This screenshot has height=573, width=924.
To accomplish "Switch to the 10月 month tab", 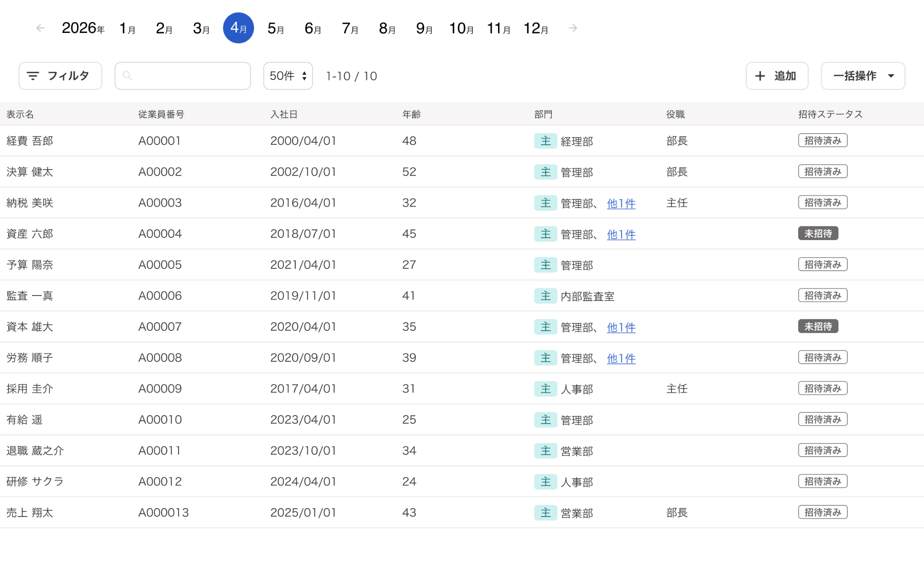I will (x=461, y=28).
